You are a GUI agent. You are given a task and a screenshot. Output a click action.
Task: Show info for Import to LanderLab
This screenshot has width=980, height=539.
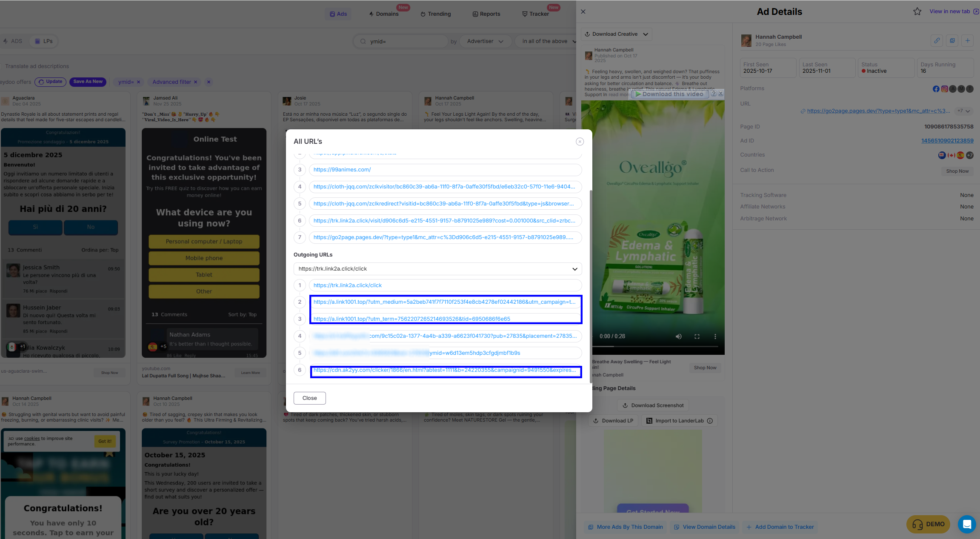click(710, 421)
